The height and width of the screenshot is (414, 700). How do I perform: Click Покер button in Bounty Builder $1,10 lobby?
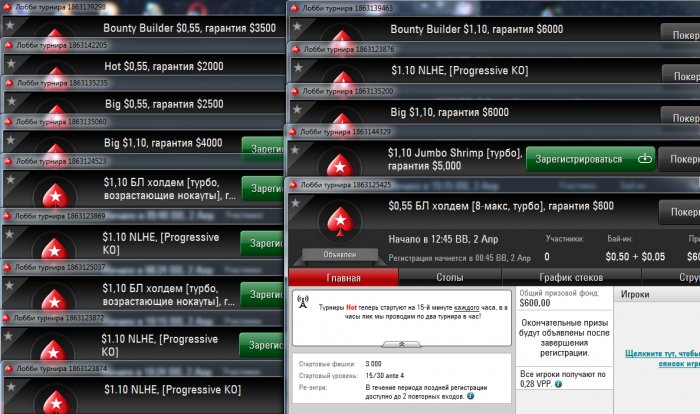point(681,34)
